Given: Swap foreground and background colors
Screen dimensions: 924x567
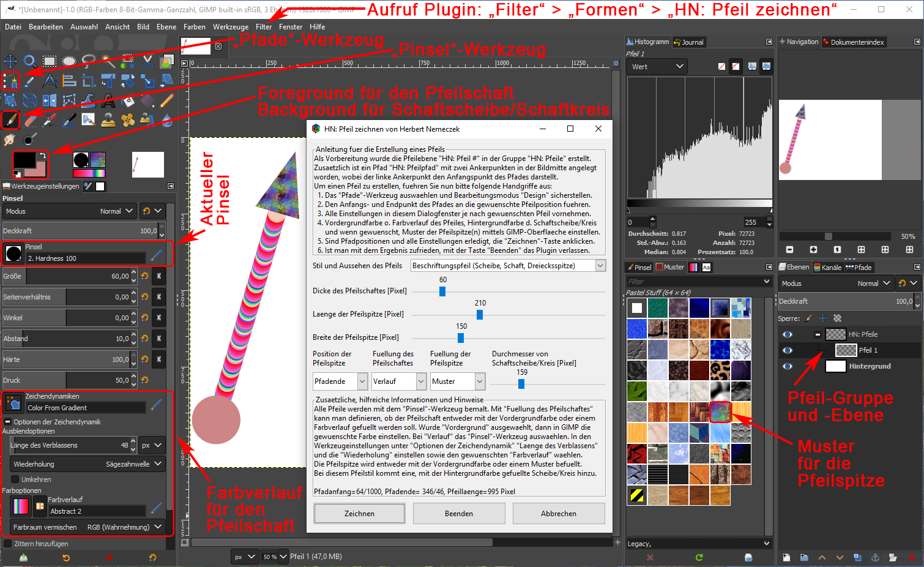Looking at the screenshot, I should click(x=43, y=155).
